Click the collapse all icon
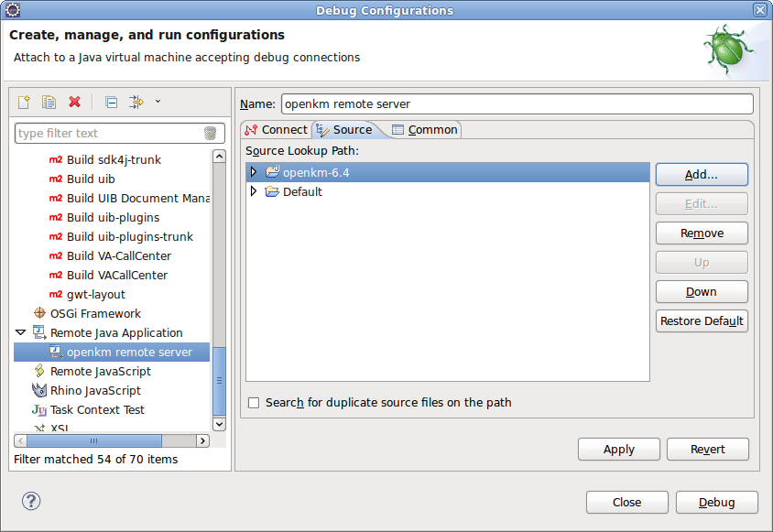The height and width of the screenshot is (532, 773). 111,102
